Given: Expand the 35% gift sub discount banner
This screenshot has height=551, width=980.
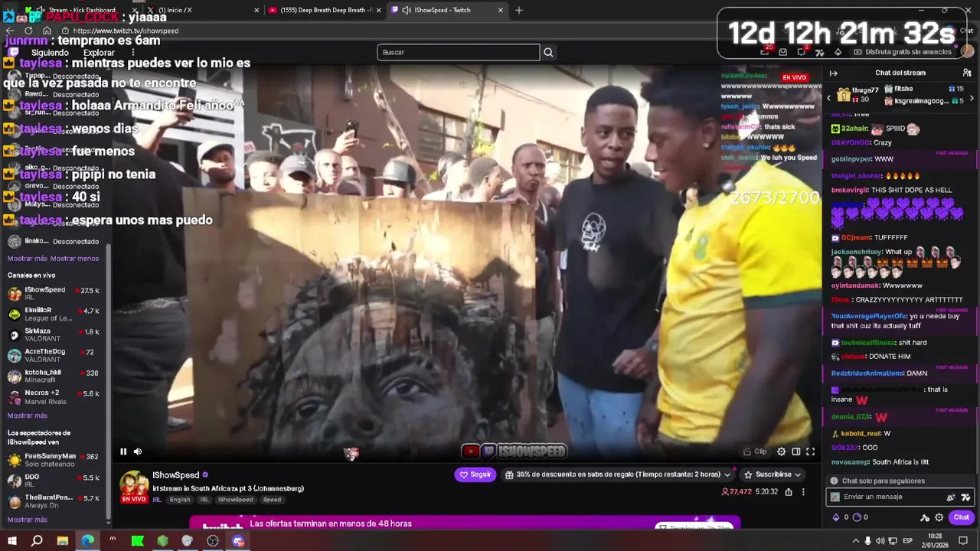Looking at the screenshot, I should [x=618, y=474].
